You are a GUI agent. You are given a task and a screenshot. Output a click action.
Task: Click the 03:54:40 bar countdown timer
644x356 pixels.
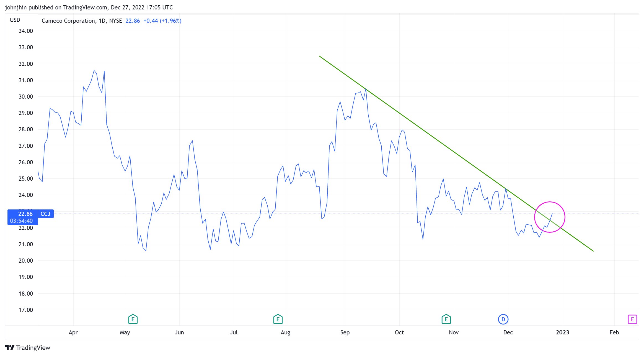[21, 221]
